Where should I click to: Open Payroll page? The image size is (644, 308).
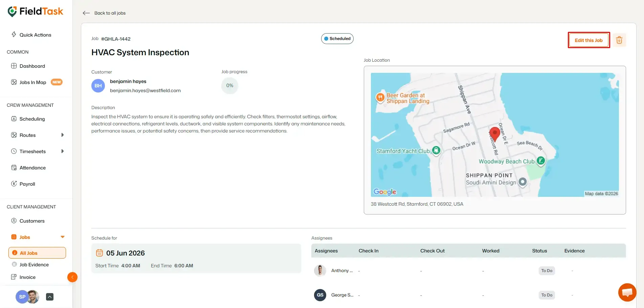click(x=27, y=184)
